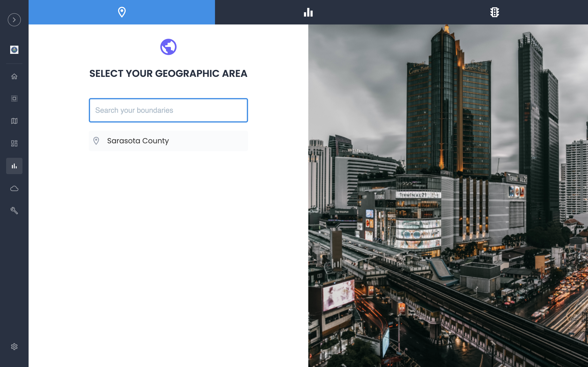Click the Search your boundaries field
The image size is (588, 367).
tap(168, 111)
